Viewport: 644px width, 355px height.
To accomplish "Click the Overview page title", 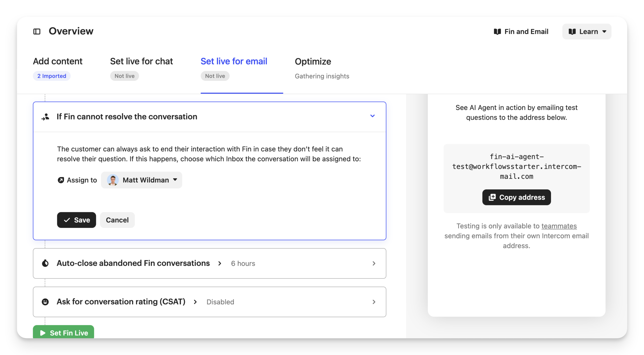I will [71, 31].
